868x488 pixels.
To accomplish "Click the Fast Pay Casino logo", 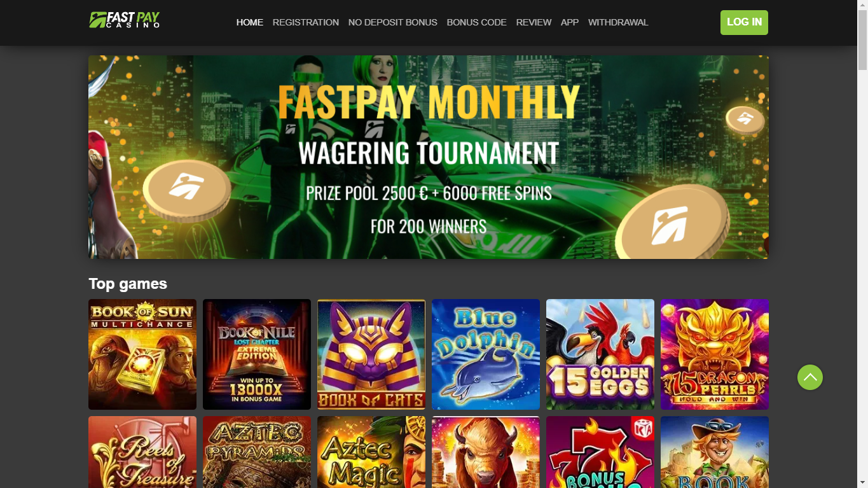I will 125,20.
